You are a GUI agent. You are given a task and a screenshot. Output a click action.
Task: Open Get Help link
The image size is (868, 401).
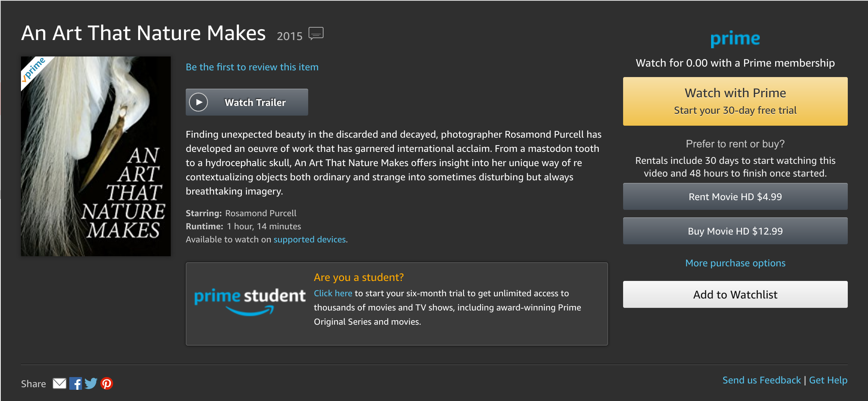[828, 380]
